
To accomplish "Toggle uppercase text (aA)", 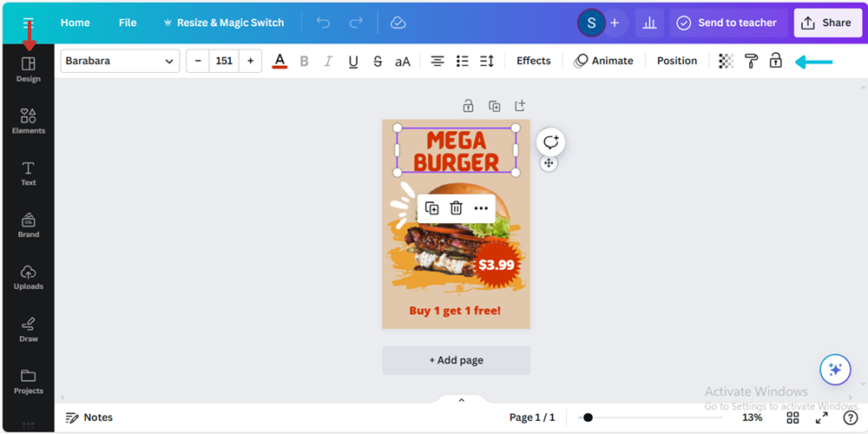I will (403, 62).
